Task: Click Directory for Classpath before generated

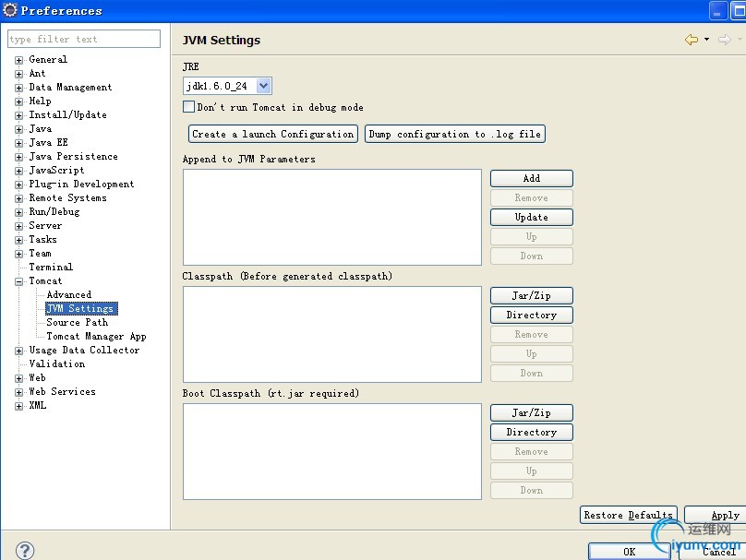Action: [532, 315]
